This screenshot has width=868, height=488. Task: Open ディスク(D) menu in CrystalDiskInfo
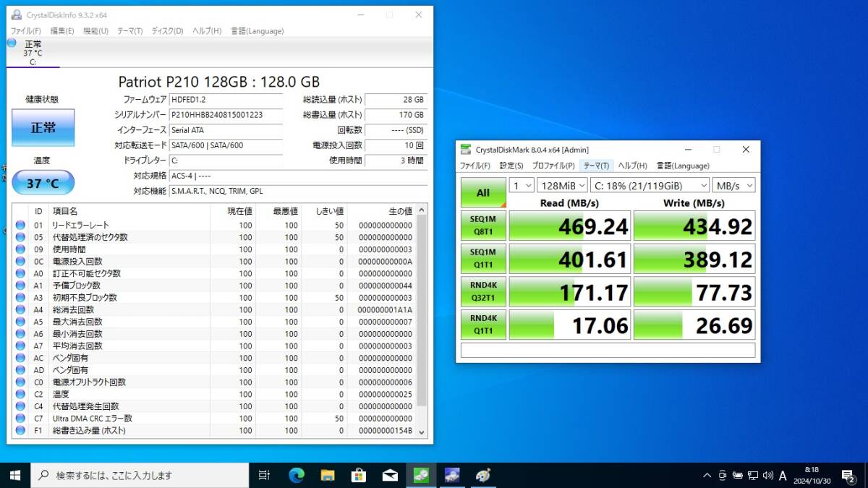[x=167, y=31]
